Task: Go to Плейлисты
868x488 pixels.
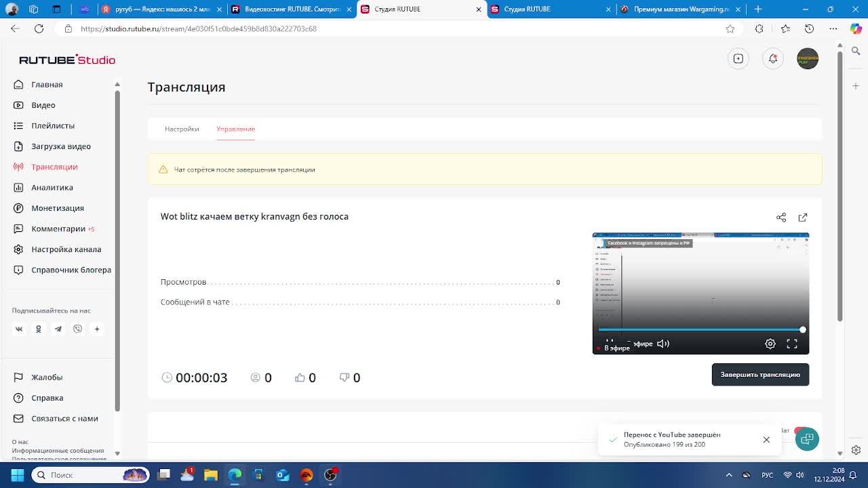Action: tap(53, 125)
